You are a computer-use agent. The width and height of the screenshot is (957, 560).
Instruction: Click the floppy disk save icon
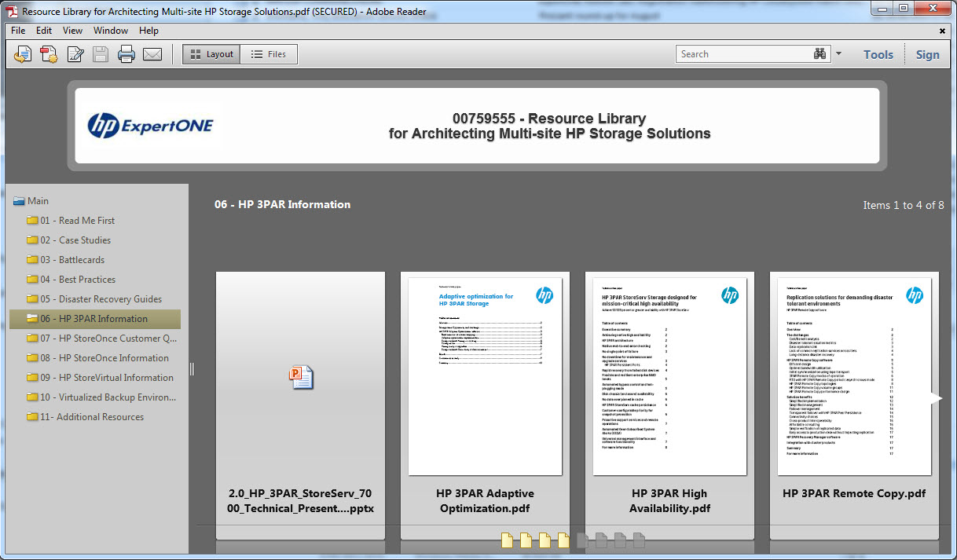coord(101,54)
